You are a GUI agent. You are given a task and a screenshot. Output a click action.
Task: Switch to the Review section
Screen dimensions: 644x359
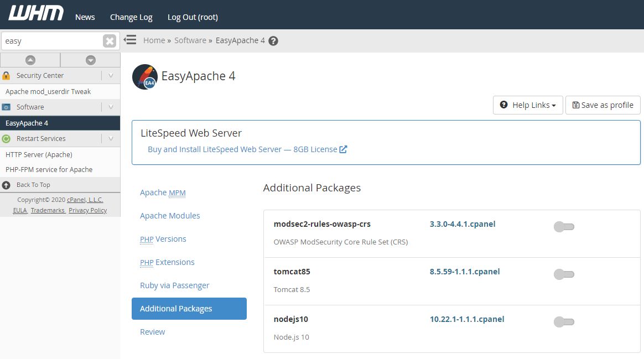pos(152,332)
